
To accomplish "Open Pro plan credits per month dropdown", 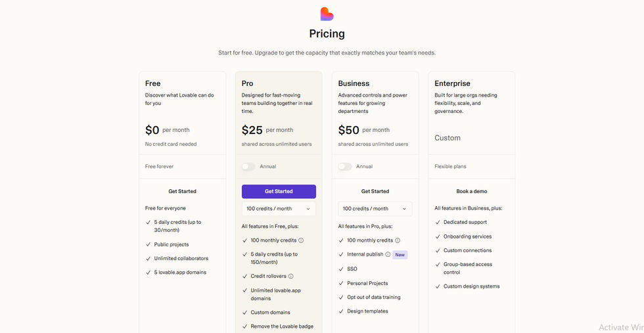I will (279, 209).
